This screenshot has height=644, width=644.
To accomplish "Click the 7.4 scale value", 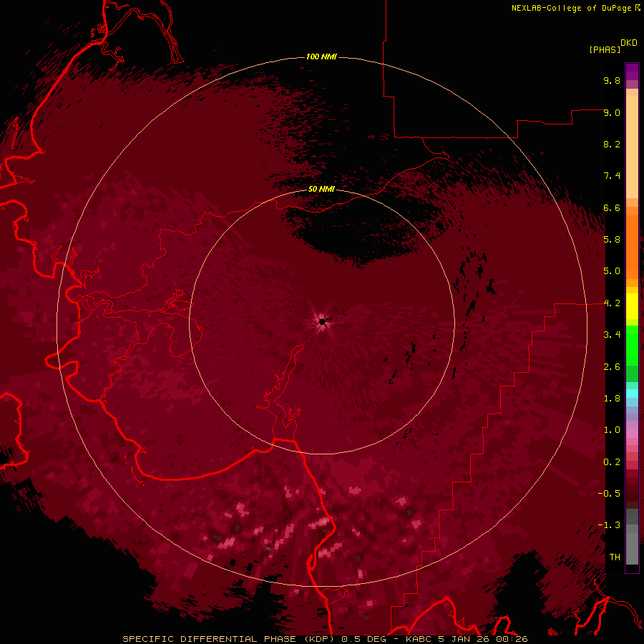I will [x=612, y=176].
